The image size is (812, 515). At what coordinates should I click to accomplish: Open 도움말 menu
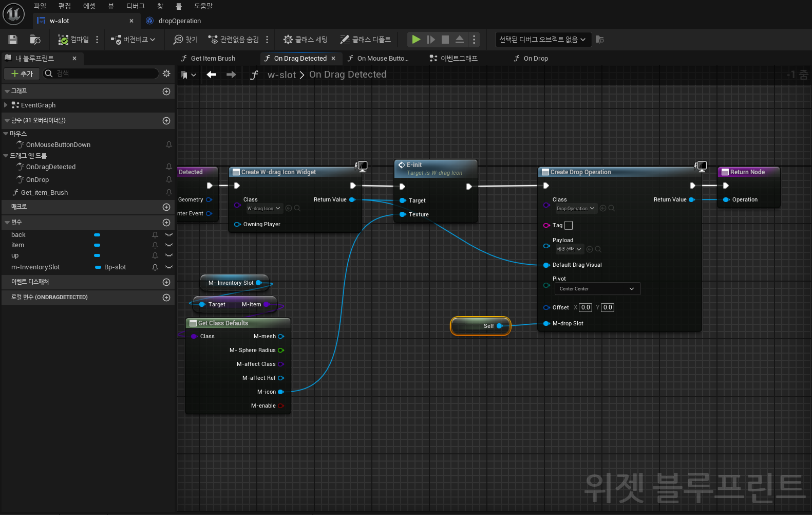(203, 6)
